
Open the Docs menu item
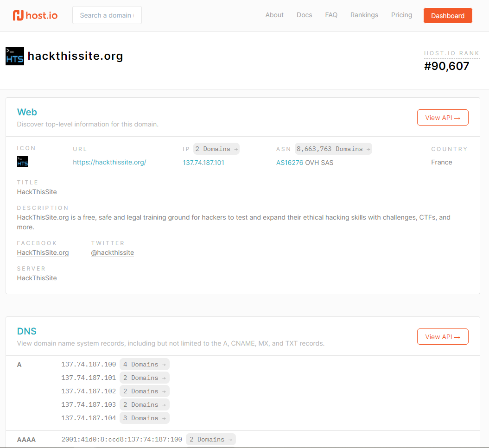305,15
